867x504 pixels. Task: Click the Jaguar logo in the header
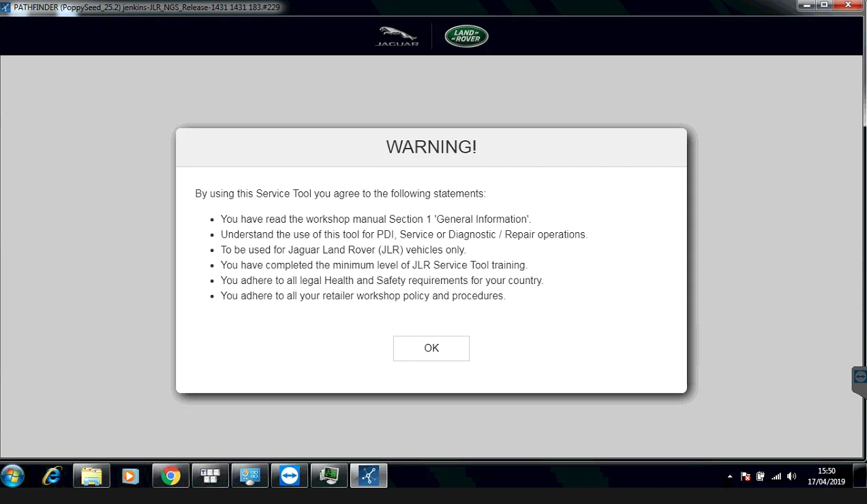(397, 37)
